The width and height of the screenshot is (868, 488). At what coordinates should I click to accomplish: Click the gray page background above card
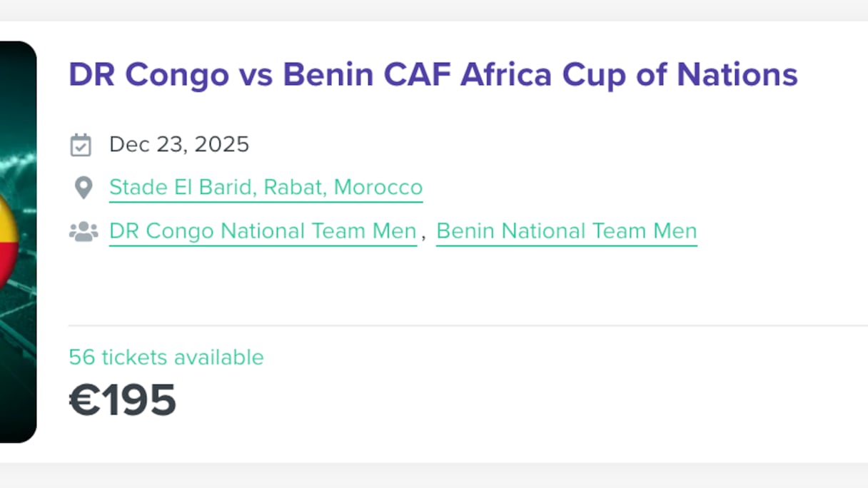[x=428, y=9]
